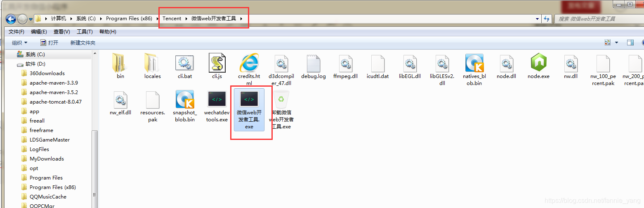
Task: Click Tencent in the address path
Action: pos(172,19)
